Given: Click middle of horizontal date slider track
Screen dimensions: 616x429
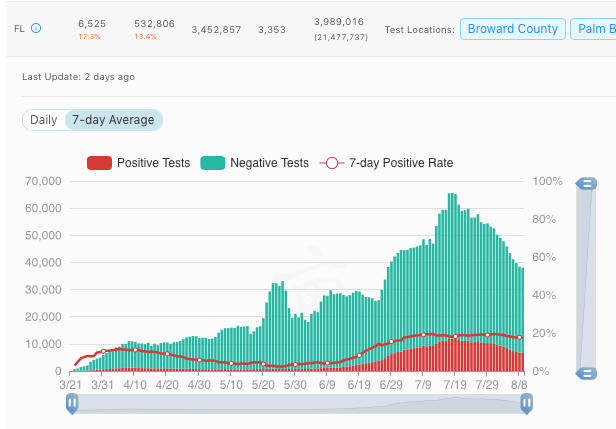Looking at the screenshot, I should coord(299,403).
